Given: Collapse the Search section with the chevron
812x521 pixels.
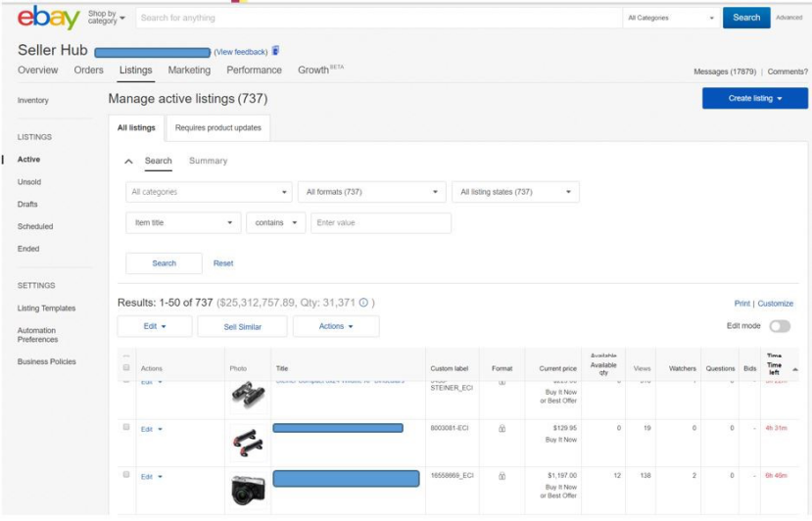Looking at the screenshot, I should click(x=129, y=162).
